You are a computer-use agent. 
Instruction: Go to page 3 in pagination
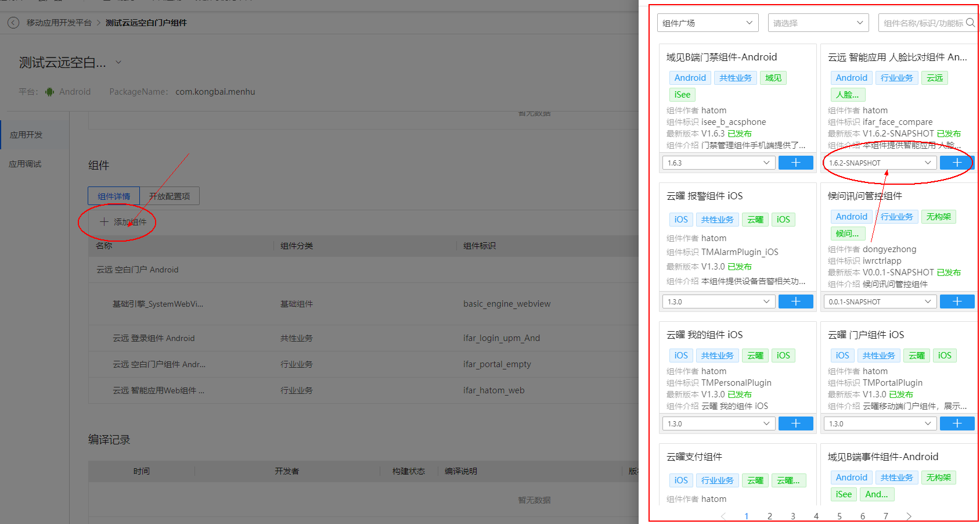[x=793, y=516]
